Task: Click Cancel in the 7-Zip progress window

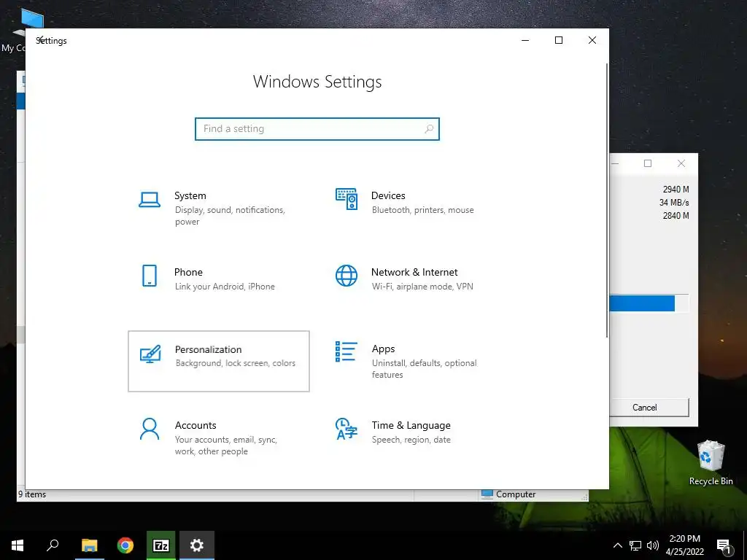Action: 649,408
